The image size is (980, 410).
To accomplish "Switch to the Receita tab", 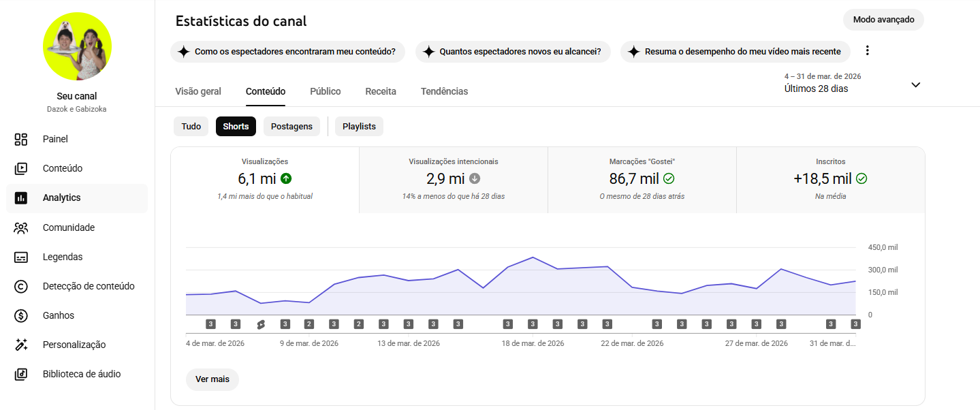I will 381,91.
